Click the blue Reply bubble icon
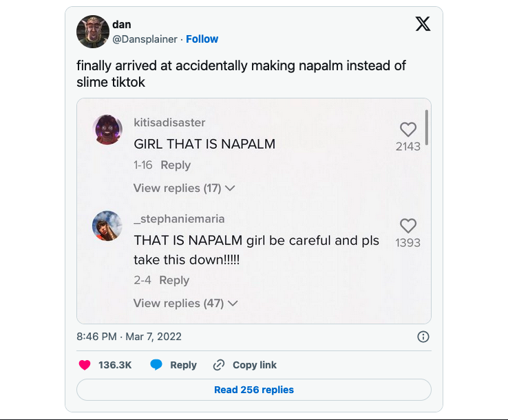 click(156, 365)
